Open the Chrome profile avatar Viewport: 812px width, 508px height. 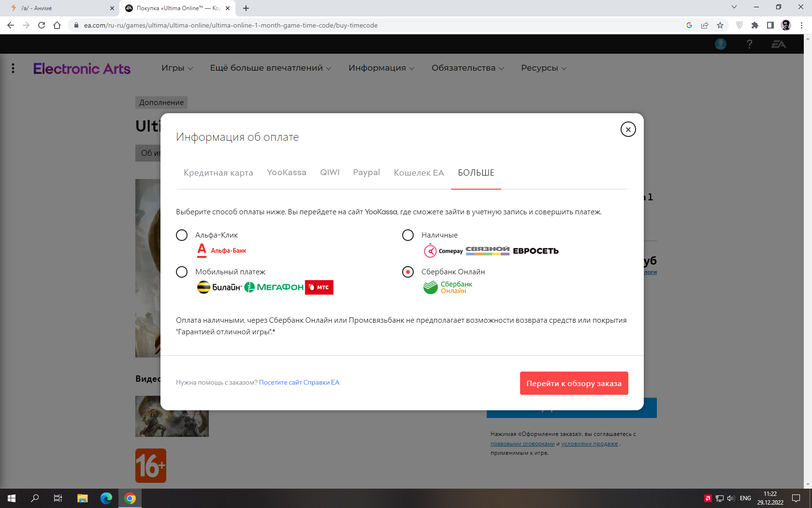(786, 25)
